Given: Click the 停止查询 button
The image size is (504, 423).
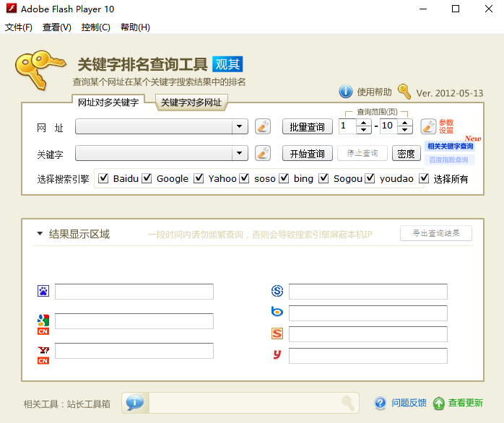Looking at the screenshot, I should [x=362, y=153].
